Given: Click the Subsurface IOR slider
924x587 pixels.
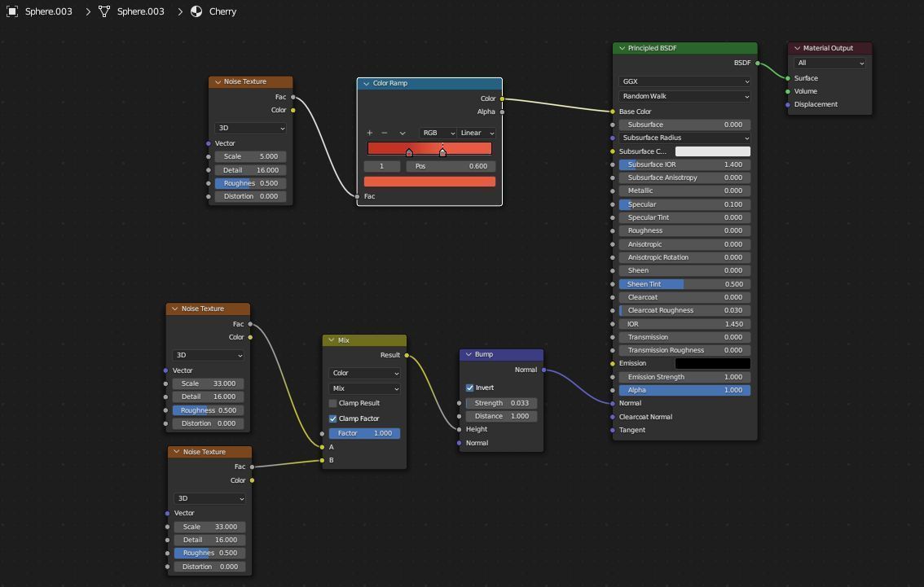Looking at the screenshot, I should [684, 164].
